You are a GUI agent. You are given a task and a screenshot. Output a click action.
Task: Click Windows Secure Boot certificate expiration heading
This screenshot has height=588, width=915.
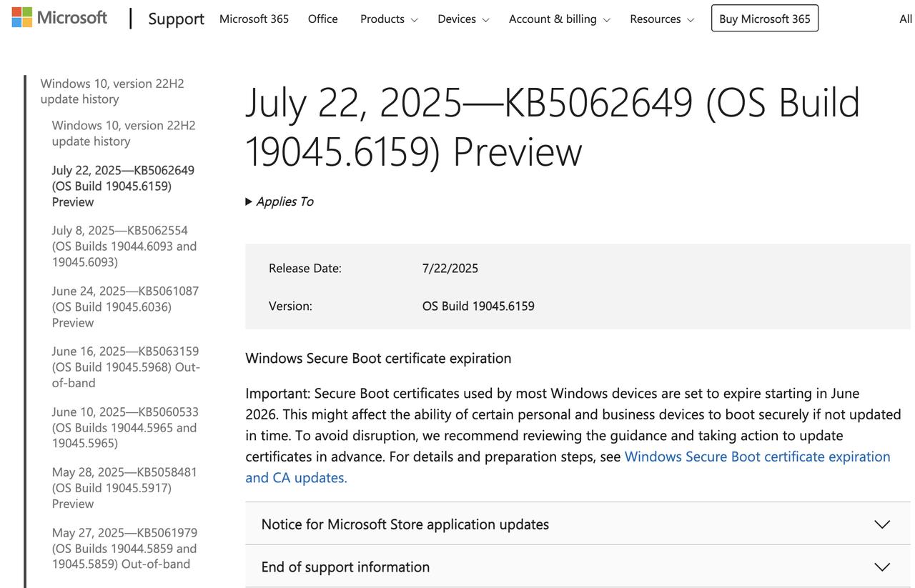pos(378,358)
